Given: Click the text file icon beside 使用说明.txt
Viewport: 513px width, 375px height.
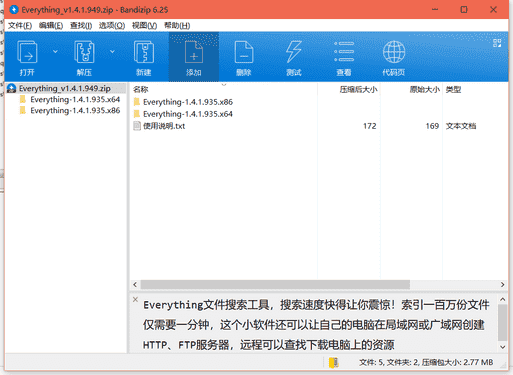Looking at the screenshot, I should [x=137, y=126].
